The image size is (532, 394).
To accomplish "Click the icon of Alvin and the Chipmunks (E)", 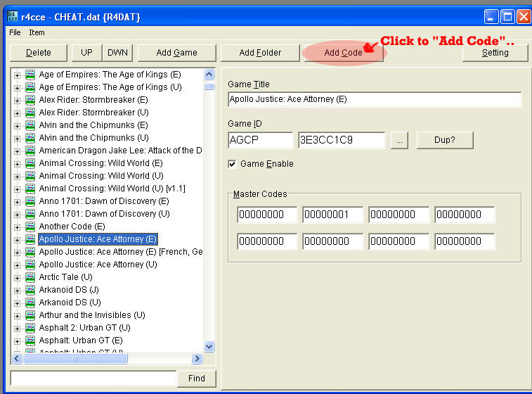I will pyautogui.click(x=30, y=125).
